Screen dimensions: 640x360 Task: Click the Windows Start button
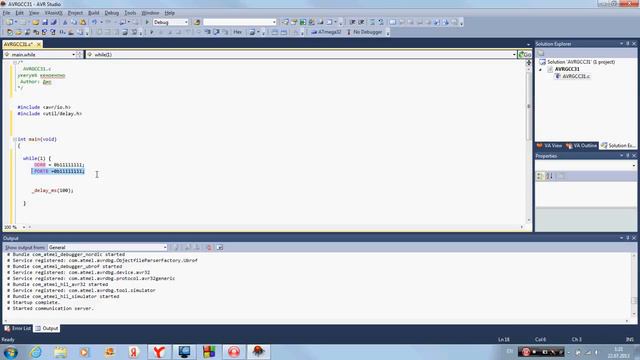point(10,352)
